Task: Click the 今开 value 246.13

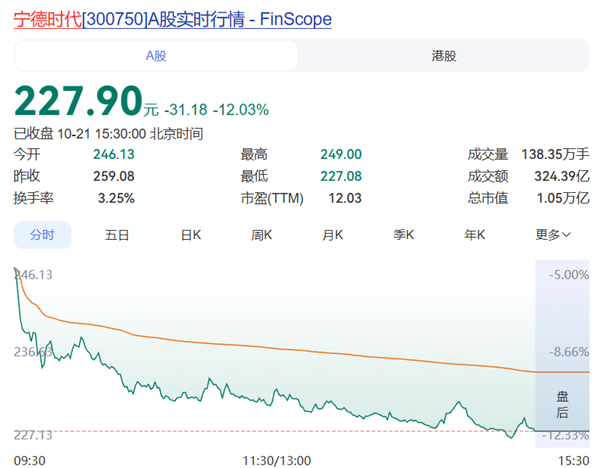Action: tap(114, 154)
